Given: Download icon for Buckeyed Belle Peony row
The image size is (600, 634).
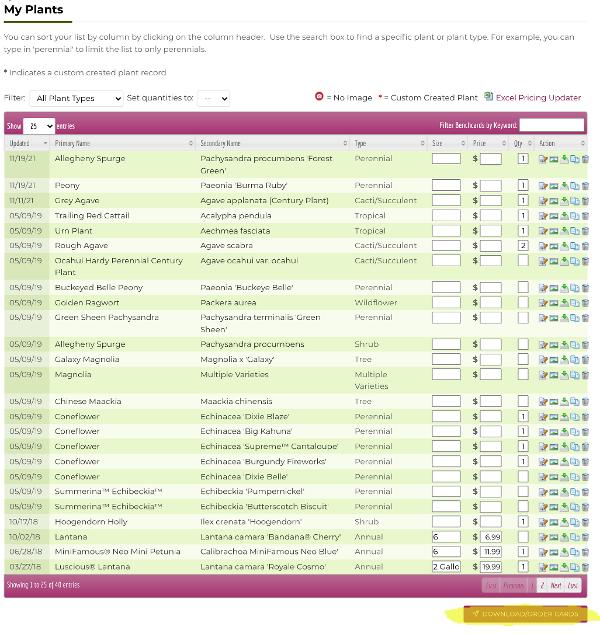Looking at the screenshot, I should coord(564,288).
